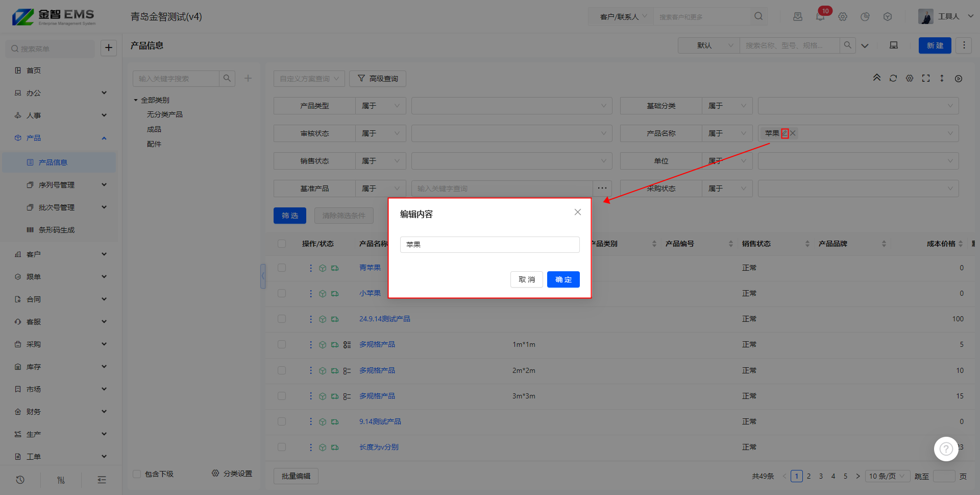Image resolution: width=980 pixels, height=495 pixels.
Task: Open the settings gear in top bar
Action: (x=843, y=16)
